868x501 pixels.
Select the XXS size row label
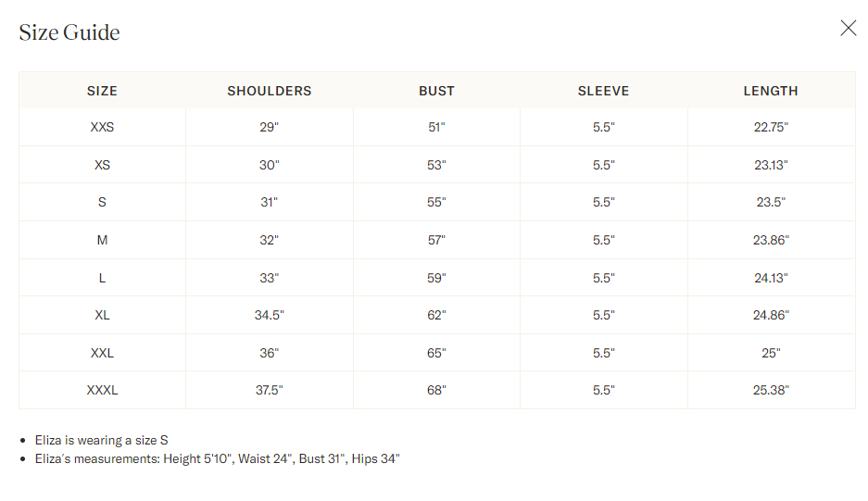103,127
